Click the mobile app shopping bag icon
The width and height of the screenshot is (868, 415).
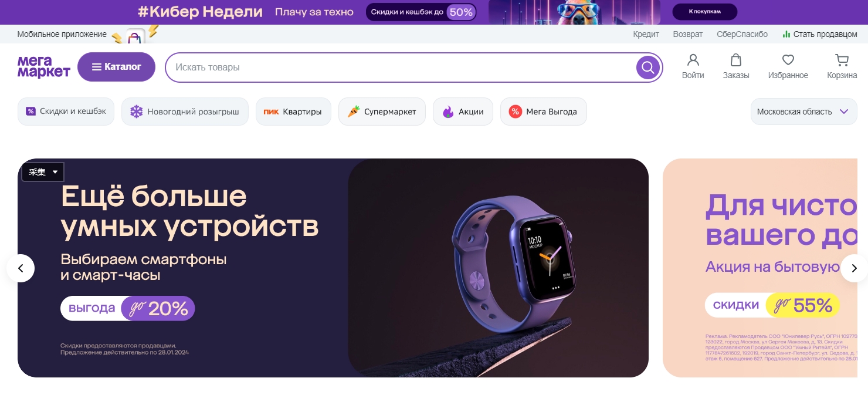[135, 38]
